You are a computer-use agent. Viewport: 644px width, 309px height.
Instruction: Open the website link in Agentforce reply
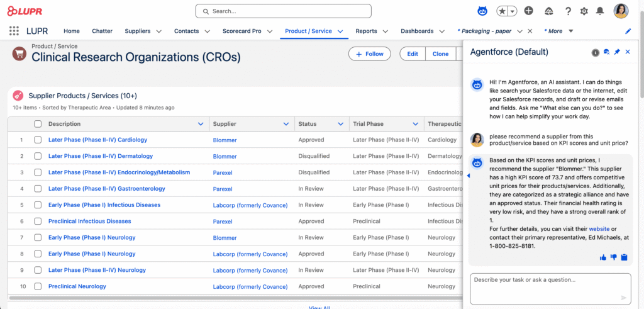pyautogui.click(x=599, y=228)
